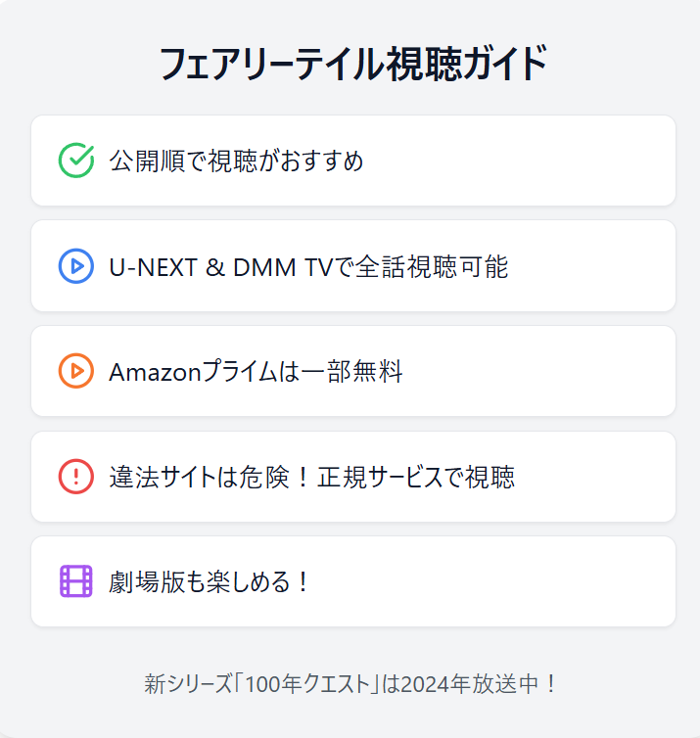Click the DMM TV text in second card
The image size is (700, 738).
coord(283,267)
